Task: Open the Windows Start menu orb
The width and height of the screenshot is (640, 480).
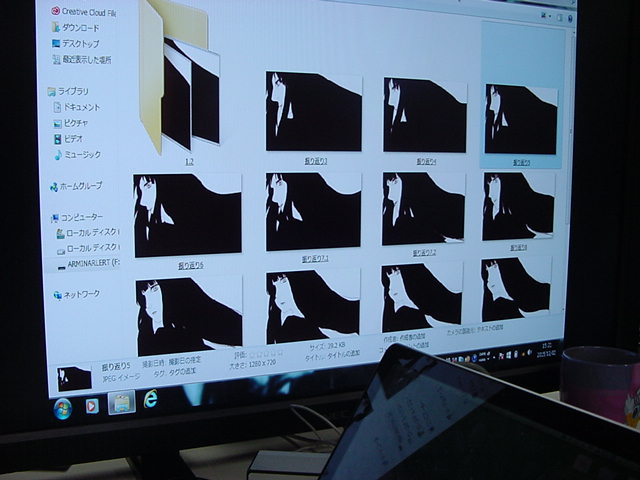Action: [x=63, y=409]
